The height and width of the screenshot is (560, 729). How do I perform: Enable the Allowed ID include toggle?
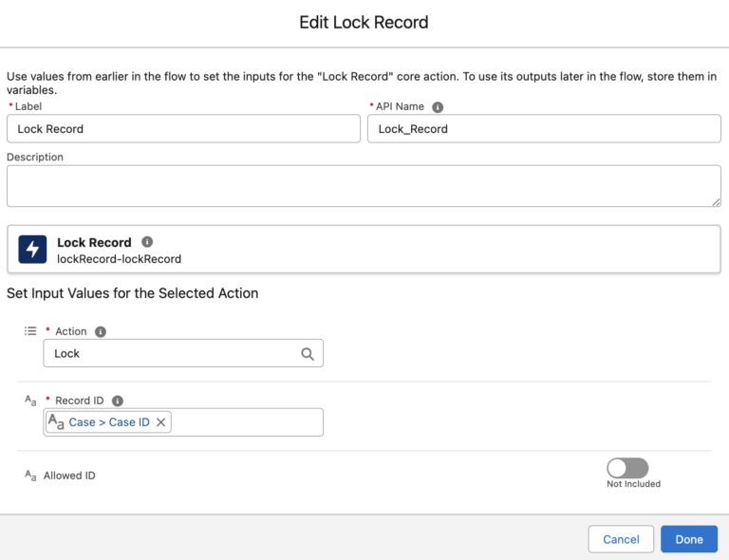coord(627,468)
